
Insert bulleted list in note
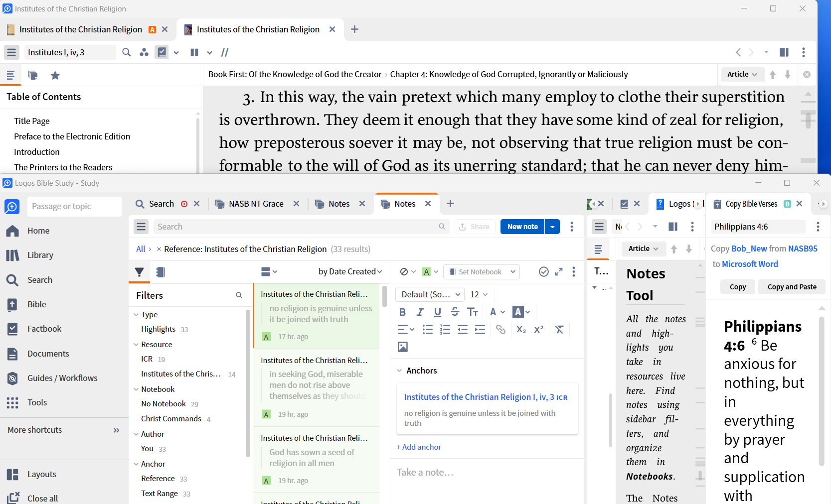pyautogui.click(x=428, y=329)
